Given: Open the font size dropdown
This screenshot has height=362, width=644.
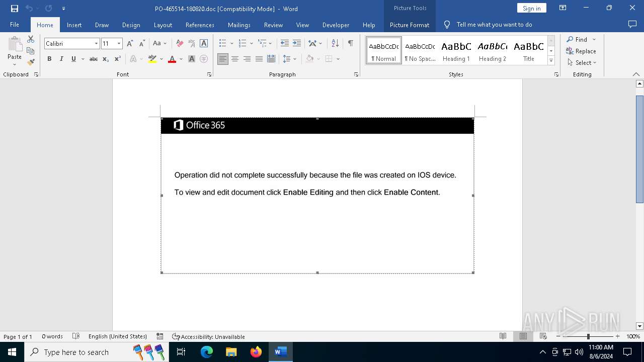Looking at the screenshot, I should (x=119, y=44).
